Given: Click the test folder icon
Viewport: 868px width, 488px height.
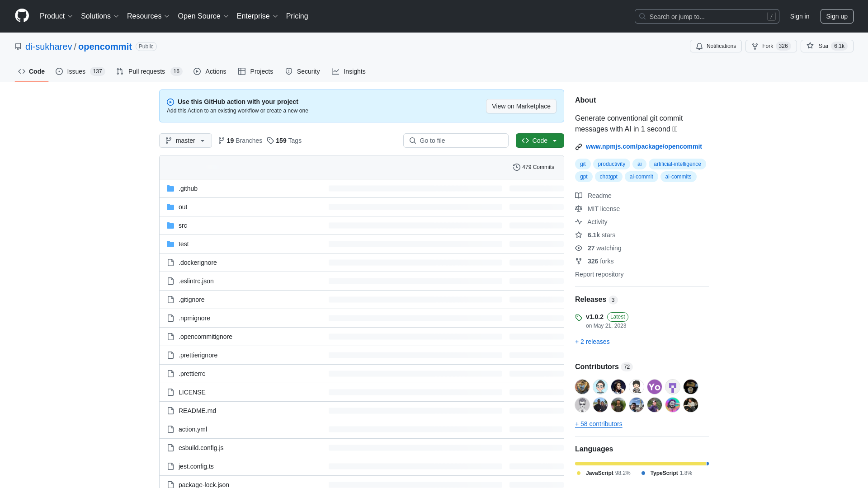Looking at the screenshot, I should [x=170, y=244].
